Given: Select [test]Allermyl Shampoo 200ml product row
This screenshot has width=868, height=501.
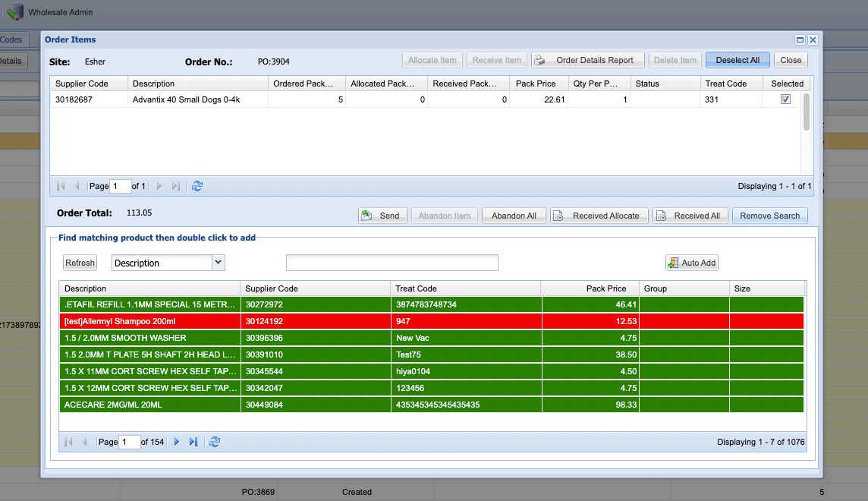Looking at the screenshot, I should pyautogui.click(x=431, y=321).
